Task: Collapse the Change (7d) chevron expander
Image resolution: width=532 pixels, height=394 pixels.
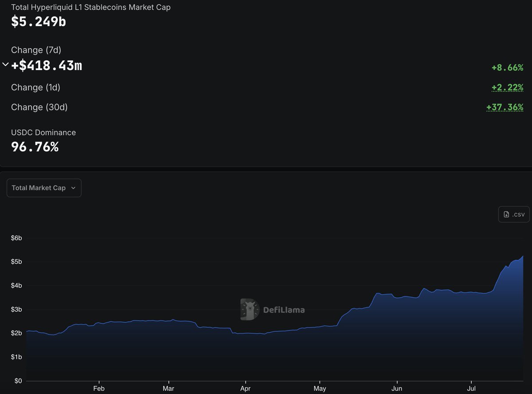Action: pyautogui.click(x=5, y=65)
